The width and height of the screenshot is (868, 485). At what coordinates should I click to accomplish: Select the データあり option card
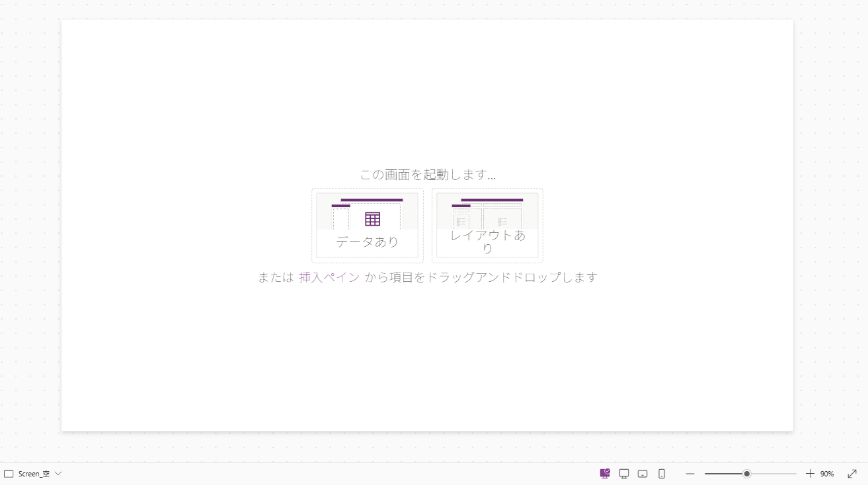coord(367,225)
